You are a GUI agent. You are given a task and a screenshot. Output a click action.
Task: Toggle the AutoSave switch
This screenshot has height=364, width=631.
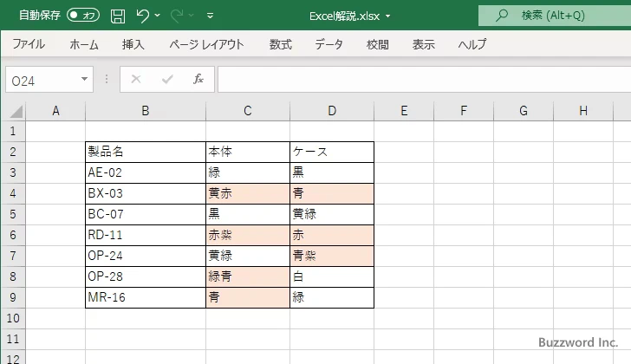click(83, 16)
